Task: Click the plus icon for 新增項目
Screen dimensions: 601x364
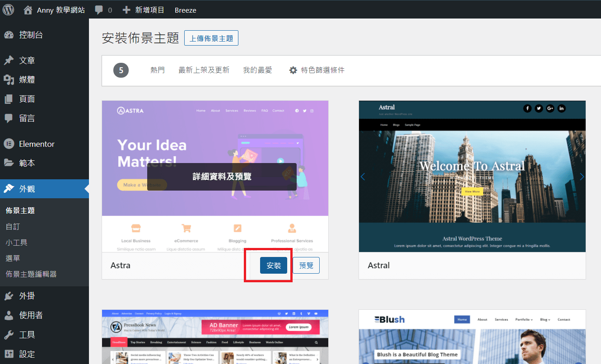Action: coord(126,9)
